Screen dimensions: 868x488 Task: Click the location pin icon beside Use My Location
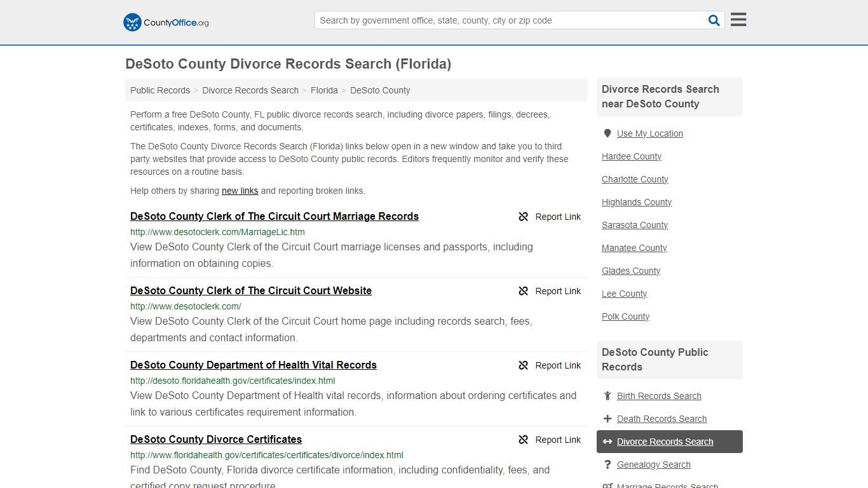pyautogui.click(x=607, y=133)
